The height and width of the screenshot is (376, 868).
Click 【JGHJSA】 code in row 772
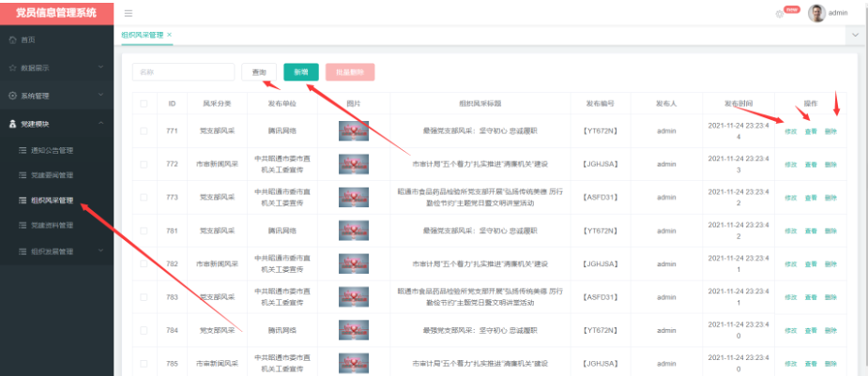(600, 164)
